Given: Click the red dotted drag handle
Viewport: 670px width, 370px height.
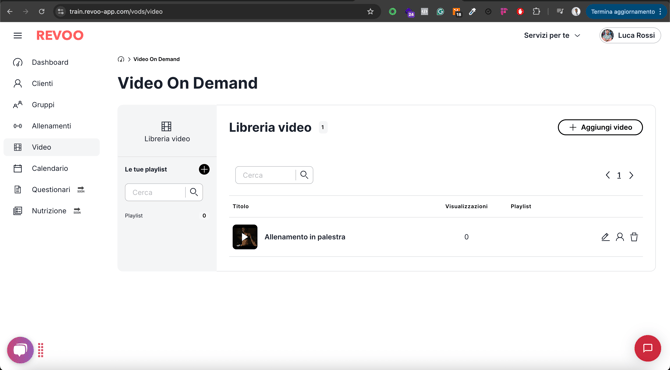Looking at the screenshot, I should point(41,350).
